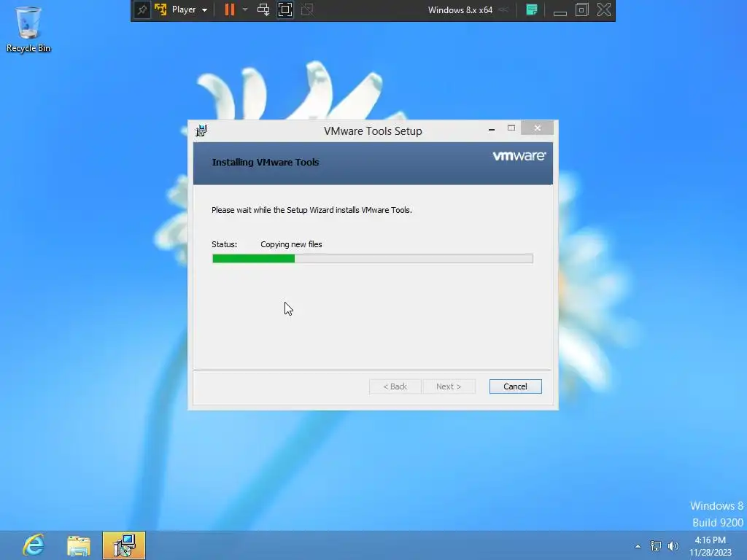Pause the virtual machine with the orange pause icon
Image resolution: width=747 pixels, height=560 pixels.
pyautogui.click(x=230, y=10)
